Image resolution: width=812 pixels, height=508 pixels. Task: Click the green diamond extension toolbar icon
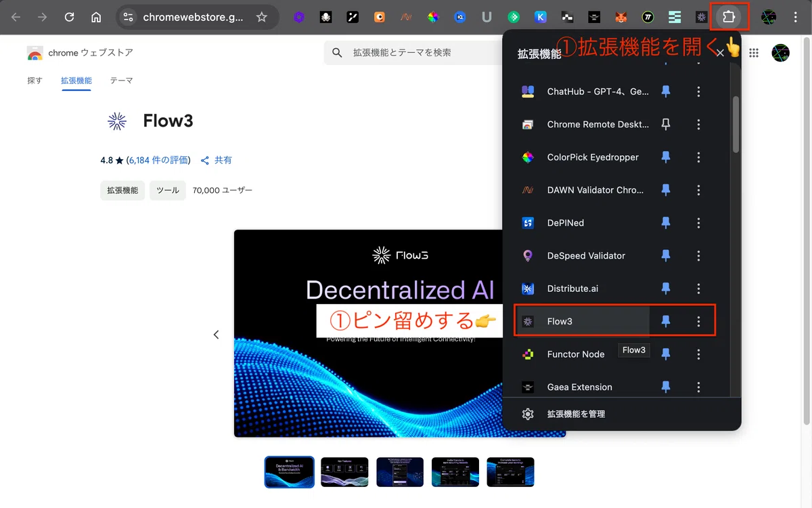tap(514, 17)
